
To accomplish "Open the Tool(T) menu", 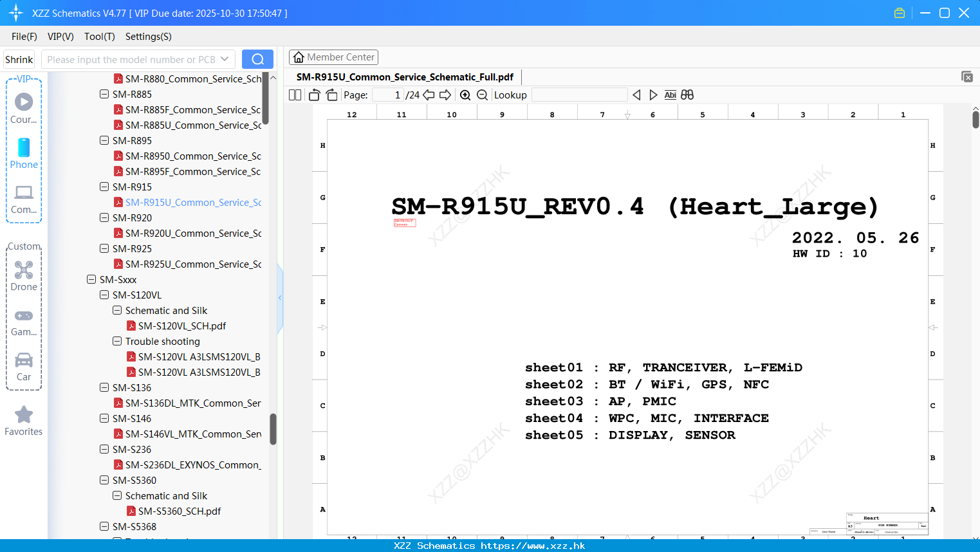I will pos(100,37).
